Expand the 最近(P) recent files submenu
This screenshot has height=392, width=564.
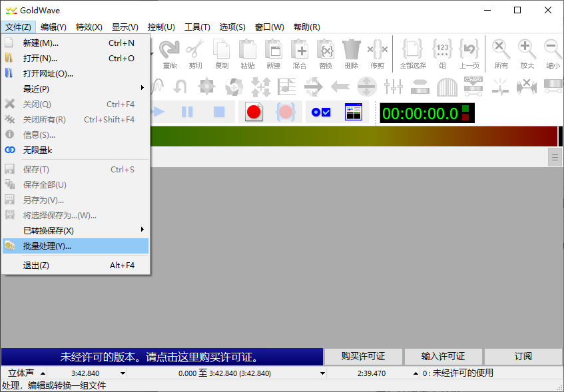pyautogui.click(x=75, y=89)
